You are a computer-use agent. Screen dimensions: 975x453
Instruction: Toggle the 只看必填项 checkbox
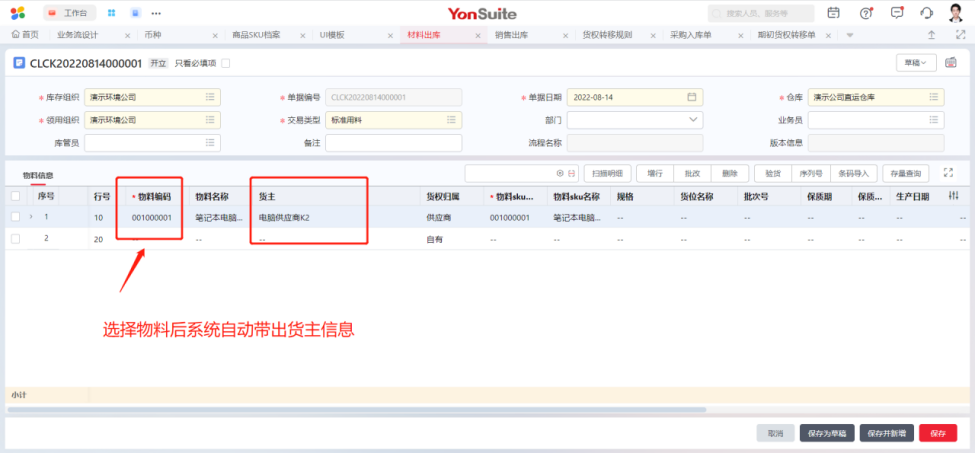(x=225, y=63)
